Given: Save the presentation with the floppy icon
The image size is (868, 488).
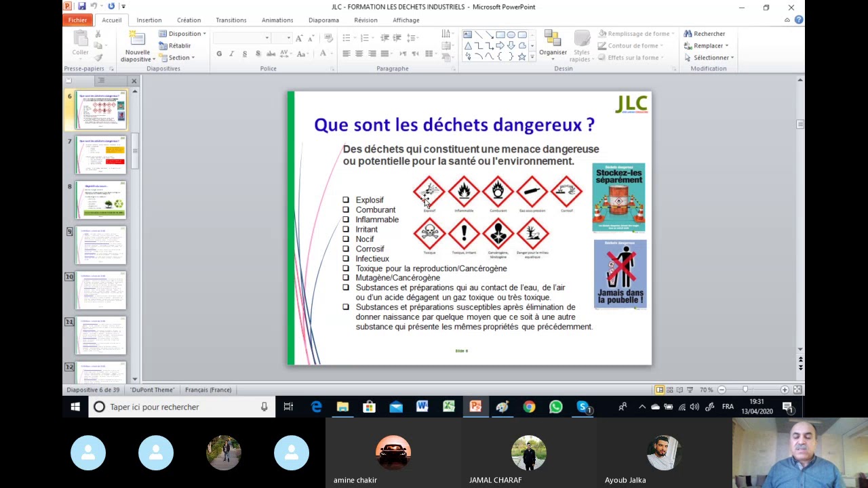Looking at the screenshot, I should (x=81, y=7).
